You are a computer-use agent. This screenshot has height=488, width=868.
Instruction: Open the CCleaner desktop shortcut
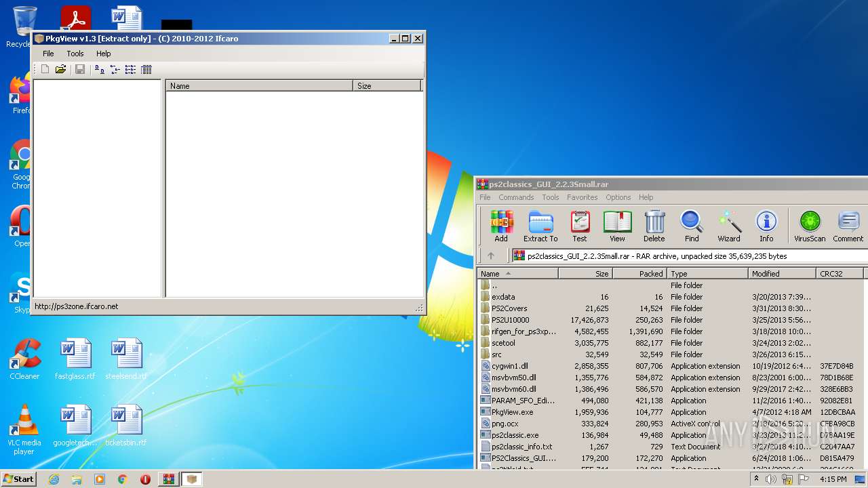click(x=24, y=359)
